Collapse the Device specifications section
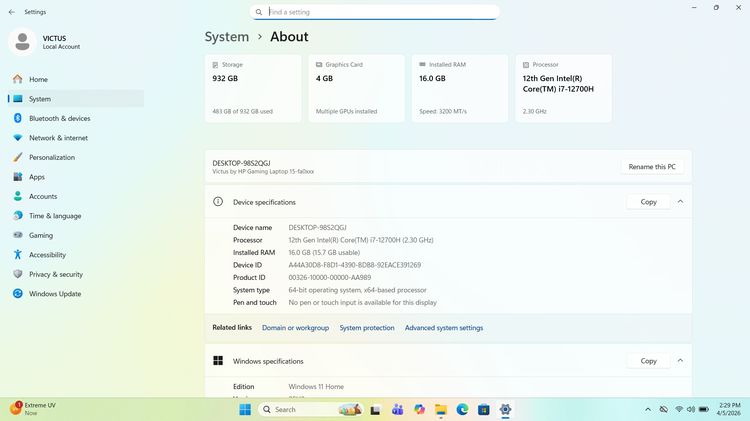Viewport: 750px width, 421px height. [x=680, y=201]
